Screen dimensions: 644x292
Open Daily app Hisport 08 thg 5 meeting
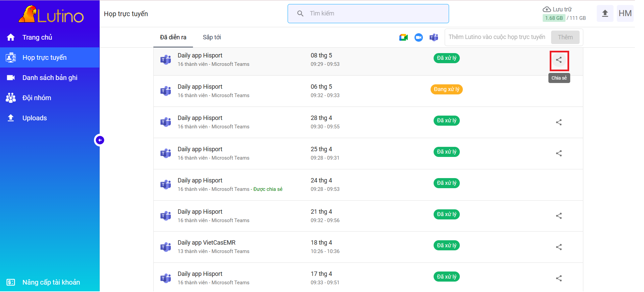coord(200,55)
